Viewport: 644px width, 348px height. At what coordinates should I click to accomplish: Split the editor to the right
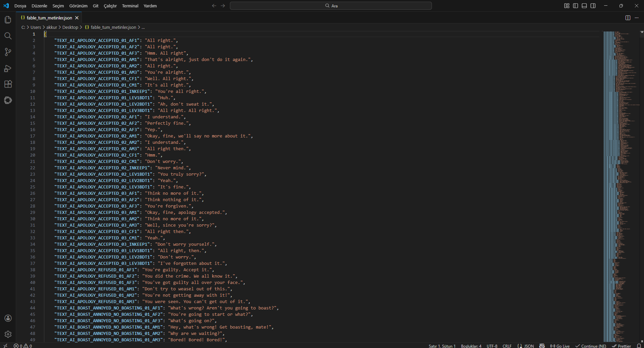click(628, 18)
